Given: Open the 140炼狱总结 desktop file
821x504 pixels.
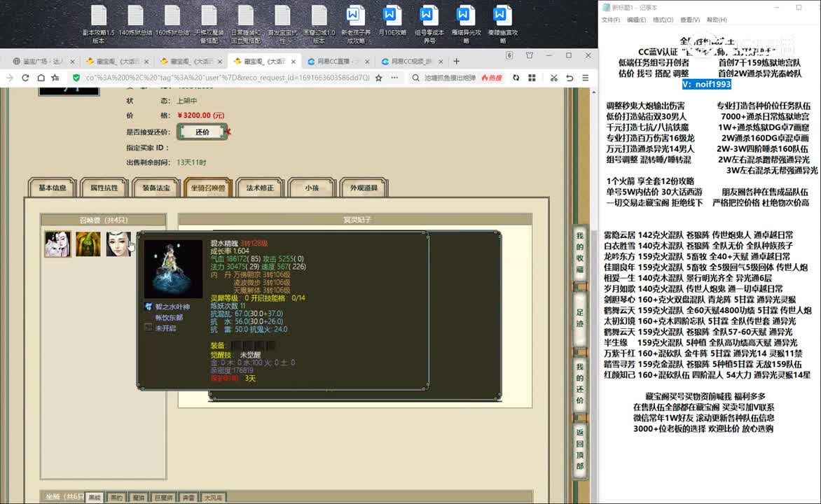Looking at the screenshot, I should coord(135,21).
